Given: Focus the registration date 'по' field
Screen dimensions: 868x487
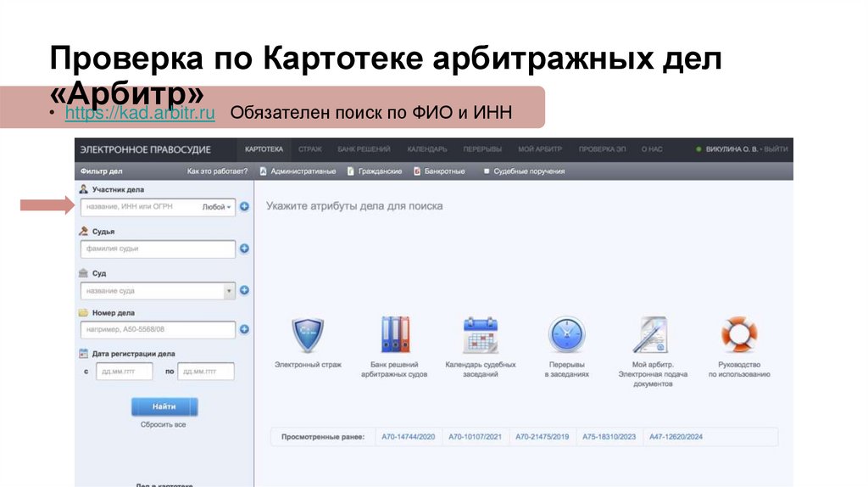Looking at the screenshot, I should [206, 372].
